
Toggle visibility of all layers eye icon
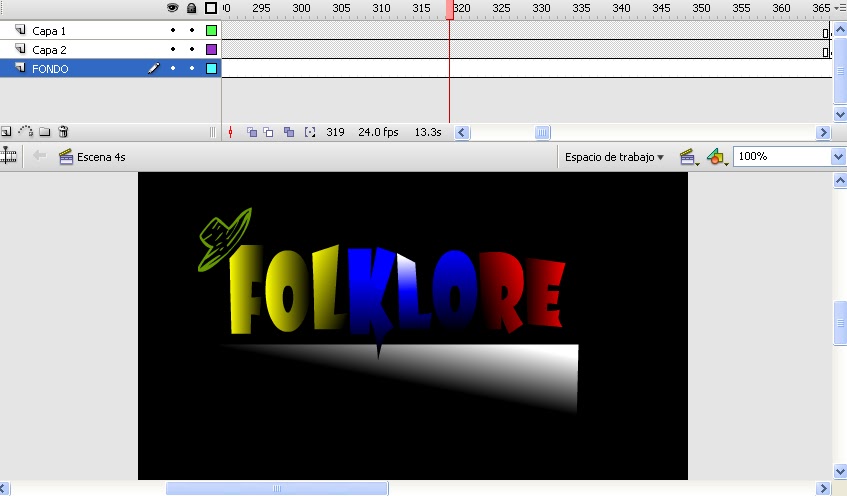(172, 8)
